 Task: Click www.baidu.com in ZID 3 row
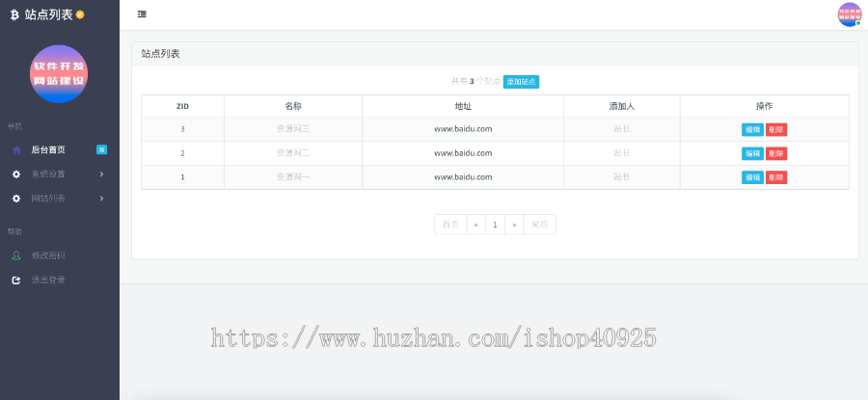(463, 129)
